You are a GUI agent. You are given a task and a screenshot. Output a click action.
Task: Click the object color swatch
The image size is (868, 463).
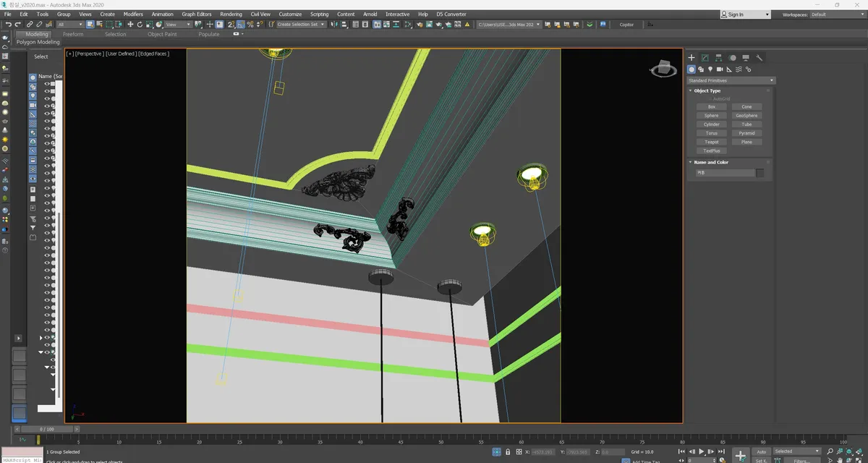coord(760,173)
